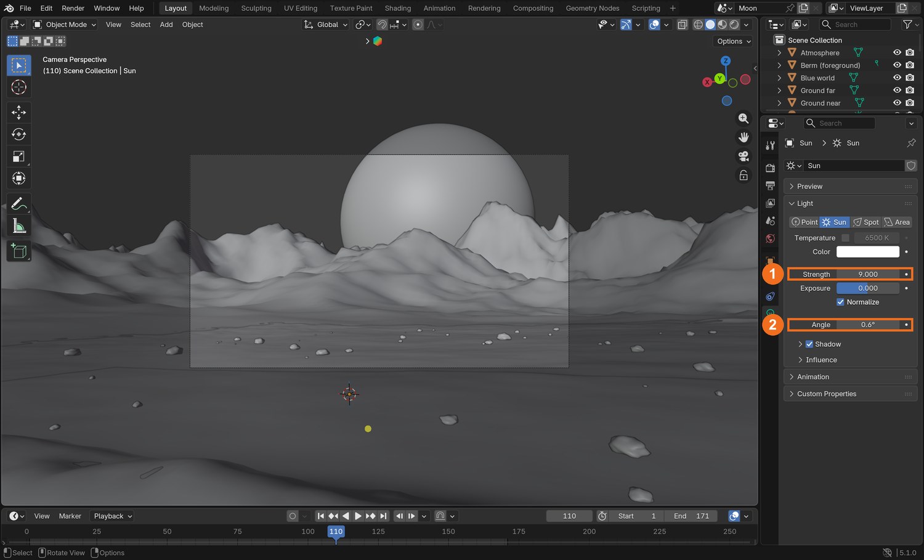Select the Cursor tool in the toolbar
The width and height of the screenshot is (924, 560).
19,87
